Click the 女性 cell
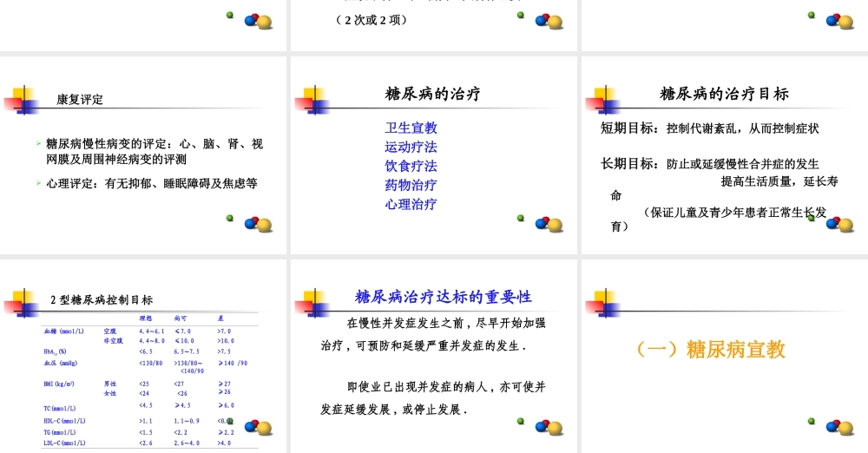This screenshot has width=868, height=453. point(110,393)
